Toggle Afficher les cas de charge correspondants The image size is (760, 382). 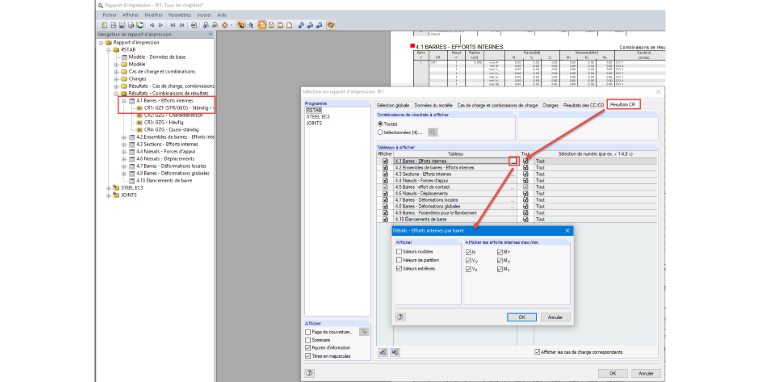(x=537, y=352)
